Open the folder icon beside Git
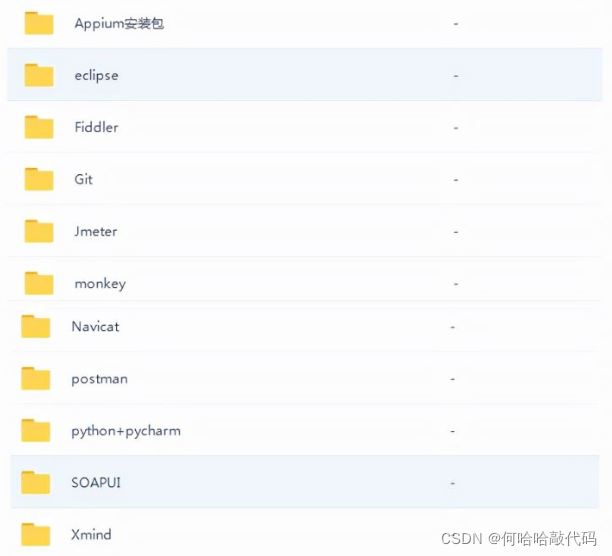Screen dimensions: 612x556 [39, 179]
